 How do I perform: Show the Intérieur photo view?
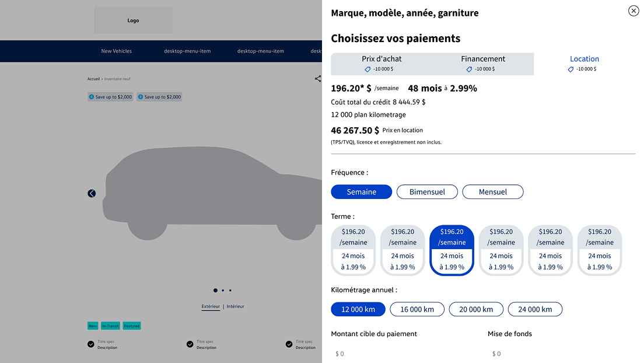236,306
